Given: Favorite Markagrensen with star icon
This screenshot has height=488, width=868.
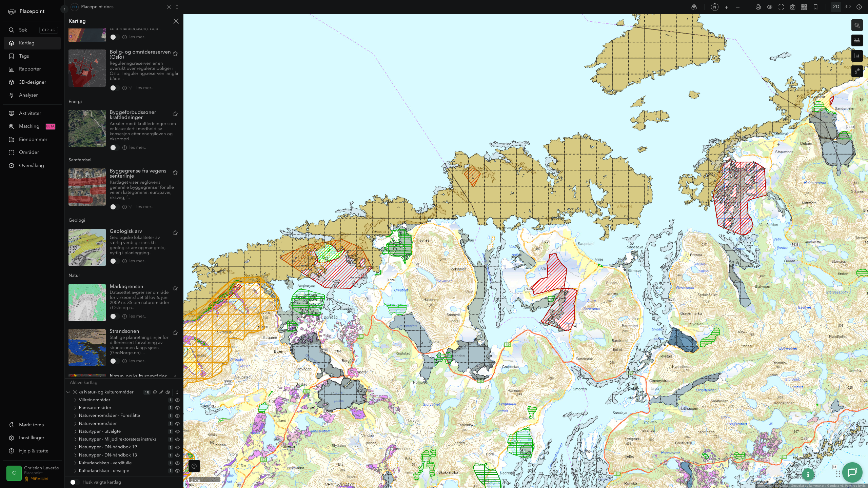Looking at the screenshot, I should click(175, 288).
